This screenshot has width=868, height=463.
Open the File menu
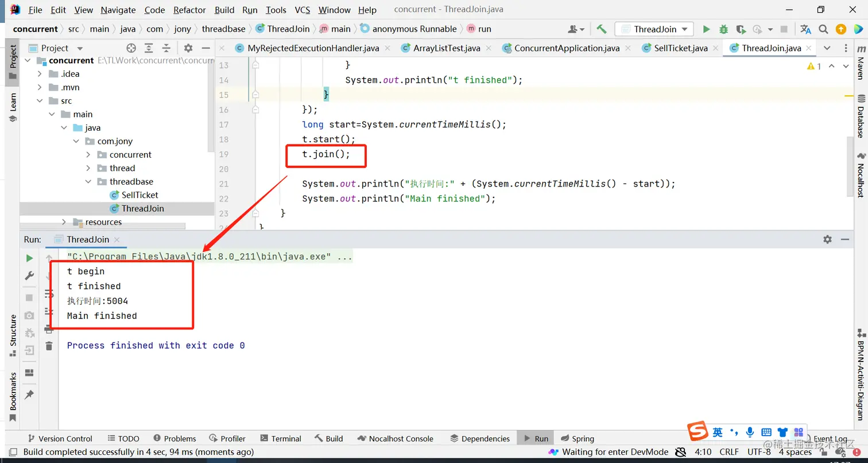35,10
